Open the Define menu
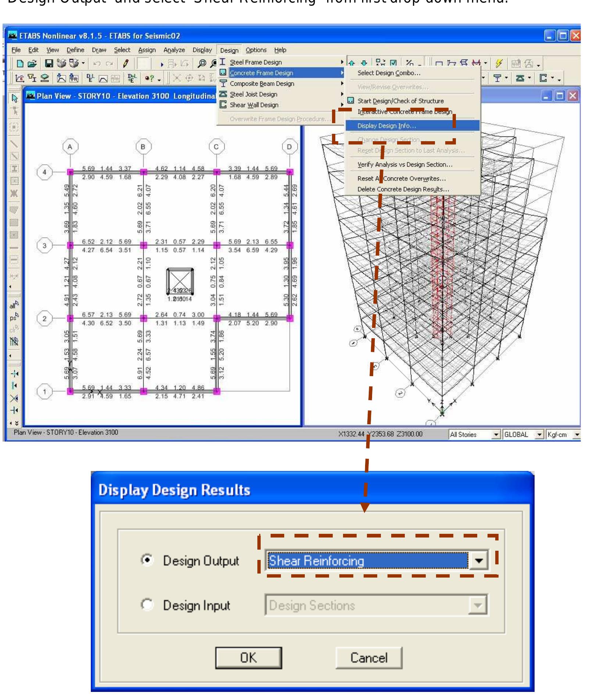 (75, 50)
